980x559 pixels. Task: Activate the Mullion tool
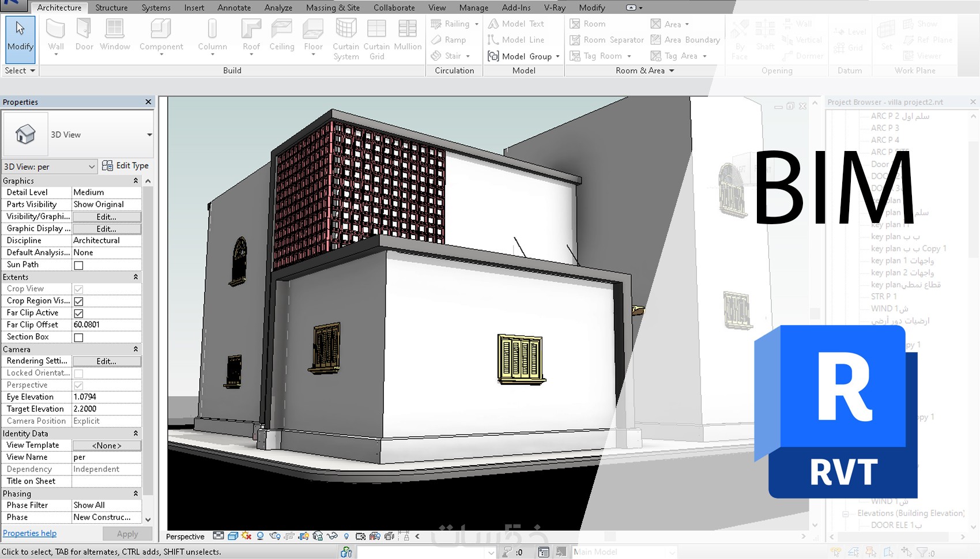pyautogui.click(x=408, y=36)
